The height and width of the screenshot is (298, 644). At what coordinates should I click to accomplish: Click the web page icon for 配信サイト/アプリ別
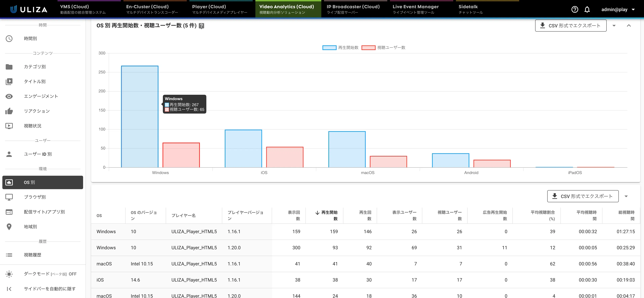click(x=9, y=212)
